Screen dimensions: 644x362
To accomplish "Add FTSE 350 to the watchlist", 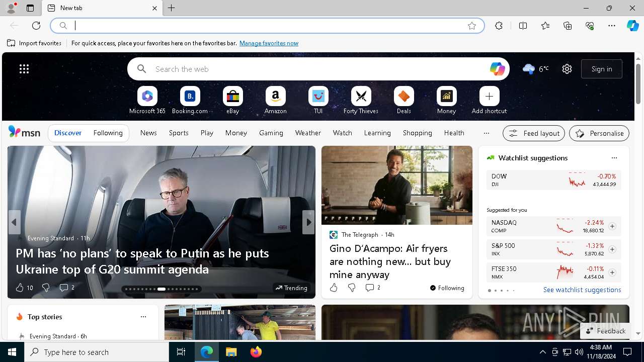I will point(612,273).
